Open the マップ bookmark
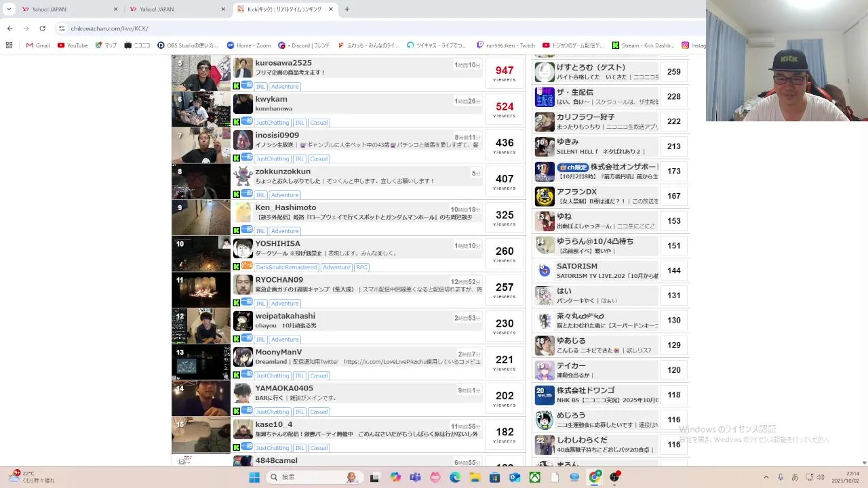This screenshot has width=868, height=488. point(106,45)
